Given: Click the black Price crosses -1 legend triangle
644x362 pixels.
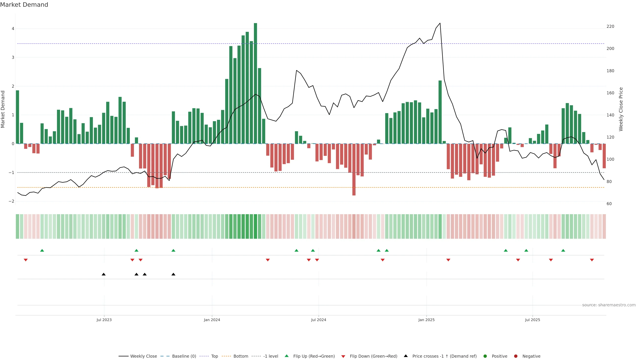Looking at the screenshot, I should [x=406, y=356].
